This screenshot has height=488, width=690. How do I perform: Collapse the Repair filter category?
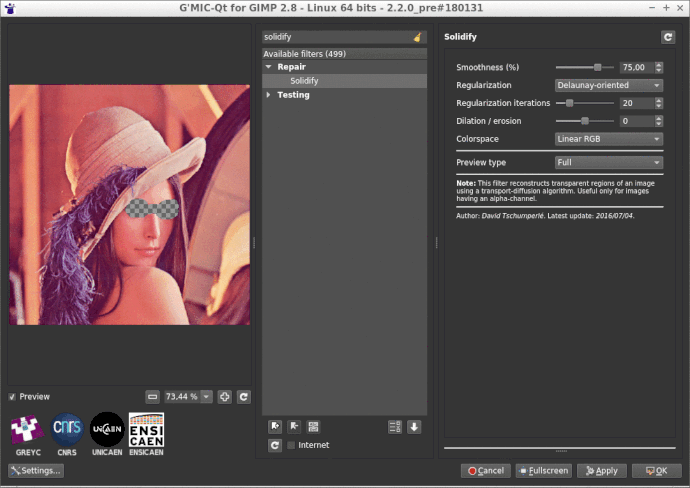(x=268, y=67)
